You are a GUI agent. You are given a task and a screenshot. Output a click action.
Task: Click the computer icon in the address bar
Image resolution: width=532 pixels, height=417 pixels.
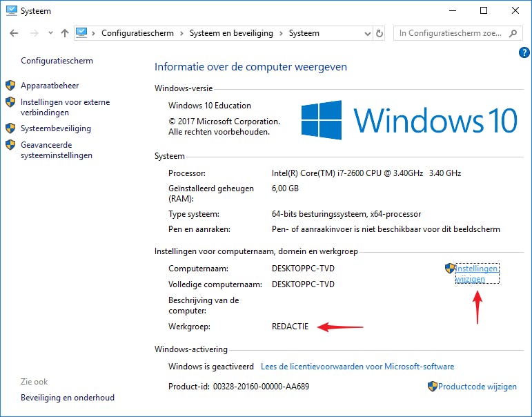click(x=81, y=32)
